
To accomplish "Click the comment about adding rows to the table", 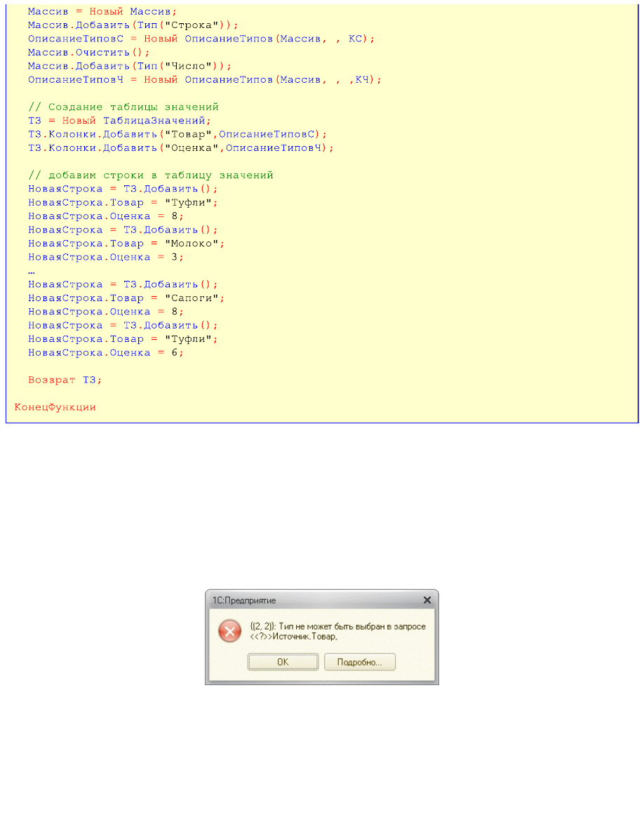I will tap(150, 175).
